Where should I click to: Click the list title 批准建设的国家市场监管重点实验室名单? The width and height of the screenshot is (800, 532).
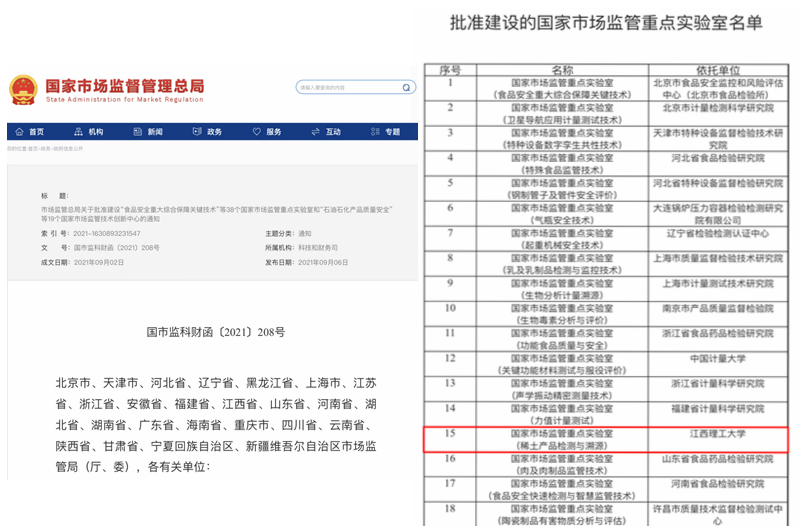point(606,22)
